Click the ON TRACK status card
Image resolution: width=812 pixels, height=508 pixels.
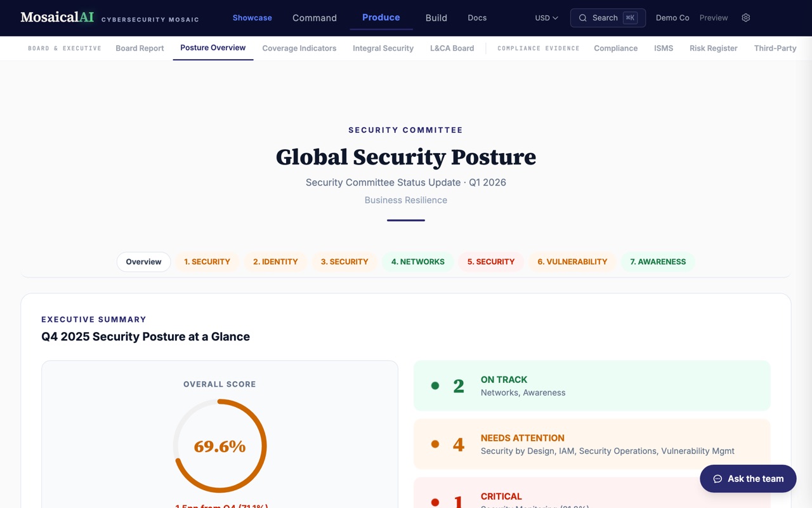(x=592, y=386)
